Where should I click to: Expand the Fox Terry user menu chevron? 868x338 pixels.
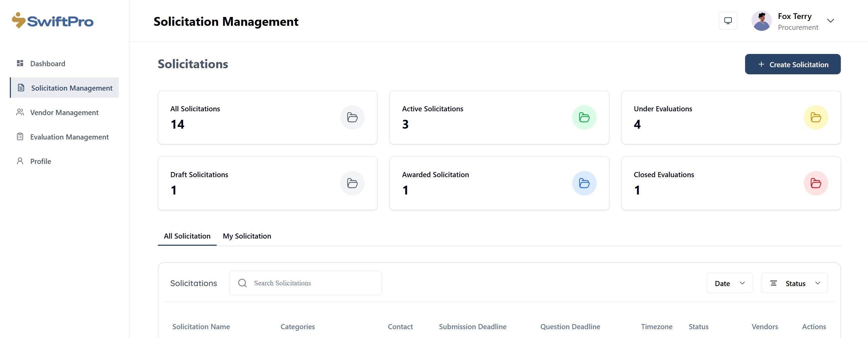point(830,21)
